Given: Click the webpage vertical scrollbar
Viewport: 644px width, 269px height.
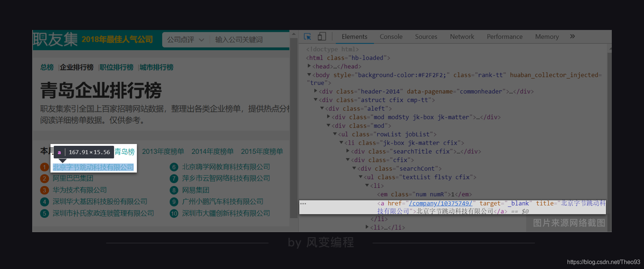Looking at the screenshot, I should [x=293, y=128].
